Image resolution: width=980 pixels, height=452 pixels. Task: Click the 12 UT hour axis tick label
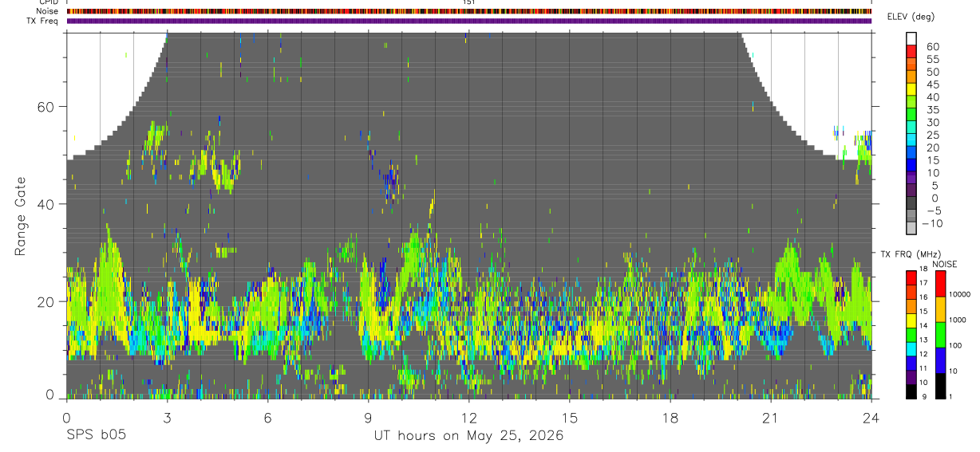point(468,417)
